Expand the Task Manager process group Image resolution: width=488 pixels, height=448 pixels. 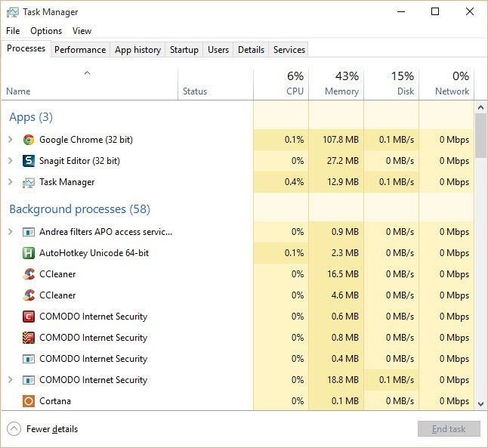click(x=10, y=182)
